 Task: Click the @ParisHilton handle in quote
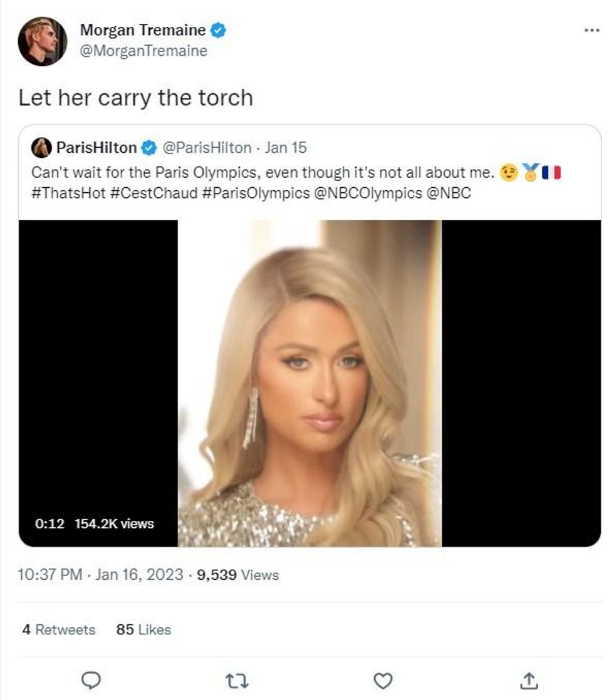coord(207,148)
